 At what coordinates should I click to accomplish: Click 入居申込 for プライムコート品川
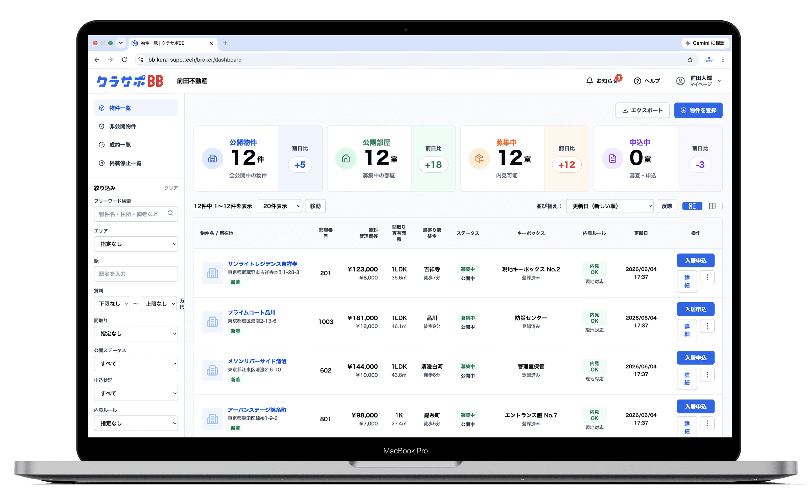coord(696,309)
